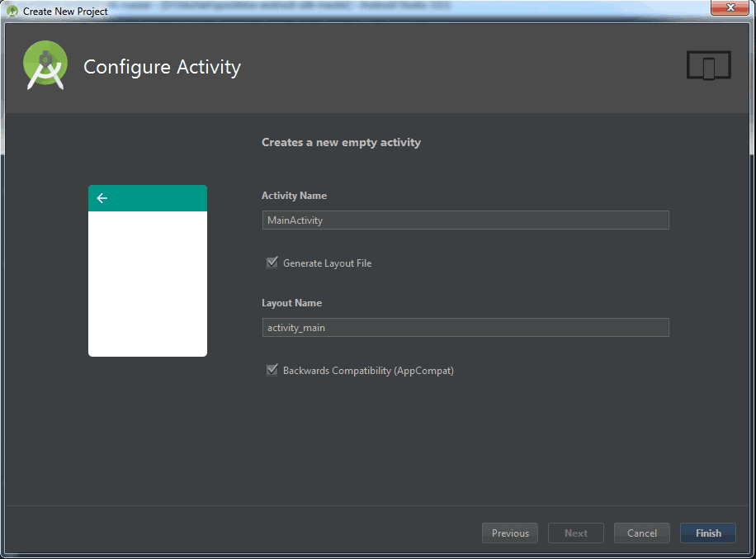Click the Activity Name label
Viewport: 756px width, 559px height.
tap(294, 196)
